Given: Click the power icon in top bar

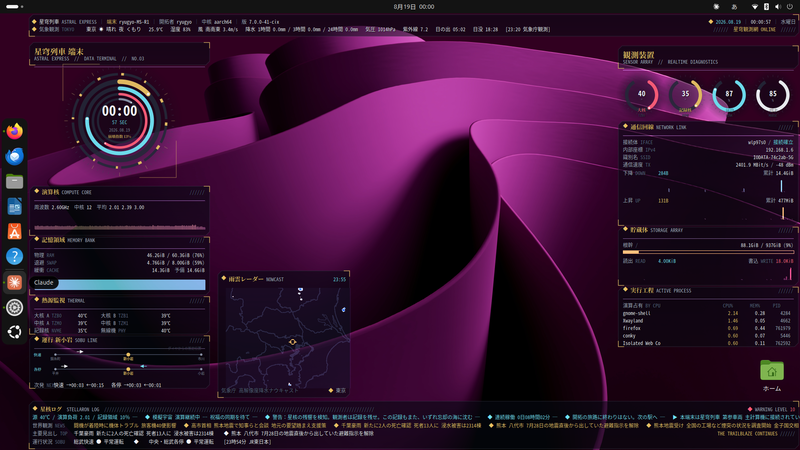Looking at the screenshot, I should click(790, 7).
